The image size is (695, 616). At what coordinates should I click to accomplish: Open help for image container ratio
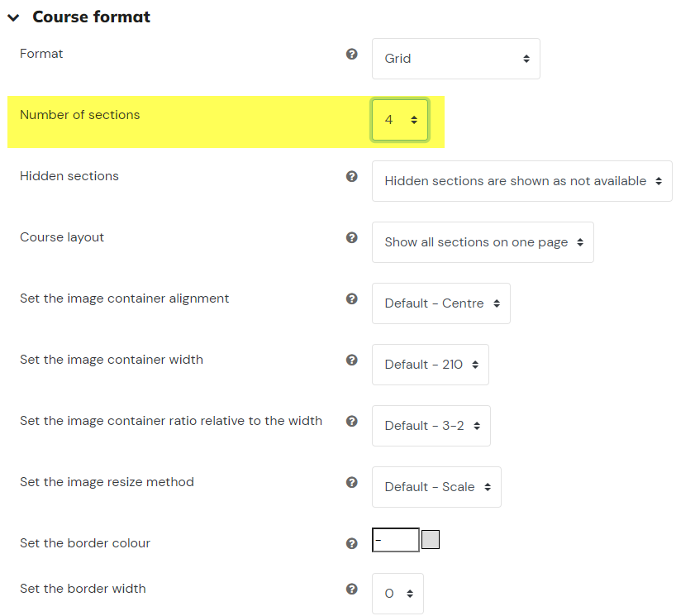pos(351,422)
